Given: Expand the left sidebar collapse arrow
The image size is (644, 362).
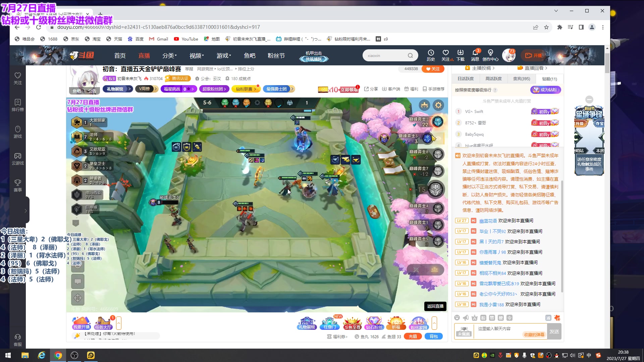Looking at the screenshot, I should [x=25, y=211].
